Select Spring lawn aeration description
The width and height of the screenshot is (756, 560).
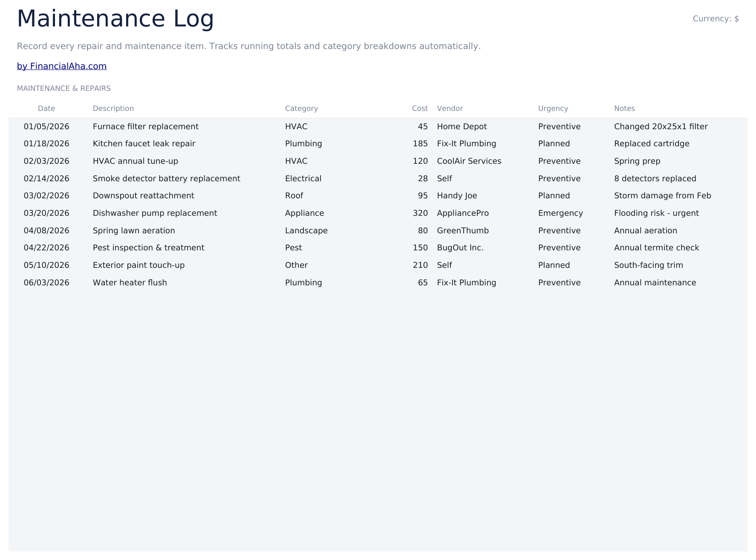(134, 231)
